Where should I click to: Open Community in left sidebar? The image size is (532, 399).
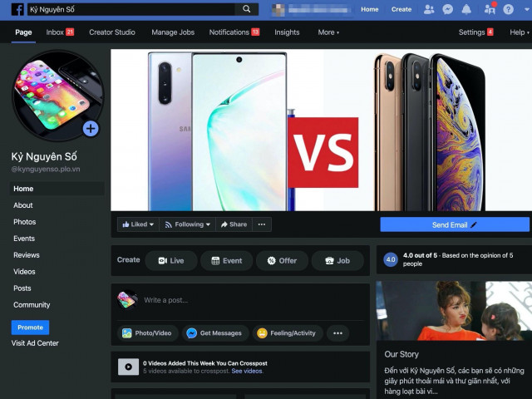[32, 305]
